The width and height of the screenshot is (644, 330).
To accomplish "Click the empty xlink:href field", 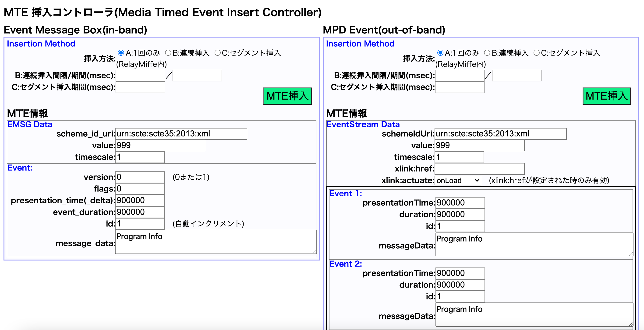I will click(x=480, y=169).
